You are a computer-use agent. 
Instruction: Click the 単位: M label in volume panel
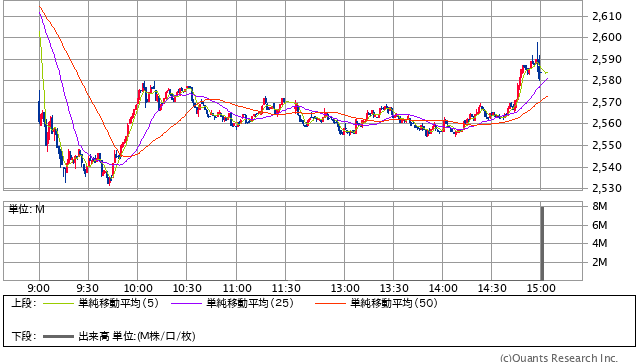pos(27,209)
